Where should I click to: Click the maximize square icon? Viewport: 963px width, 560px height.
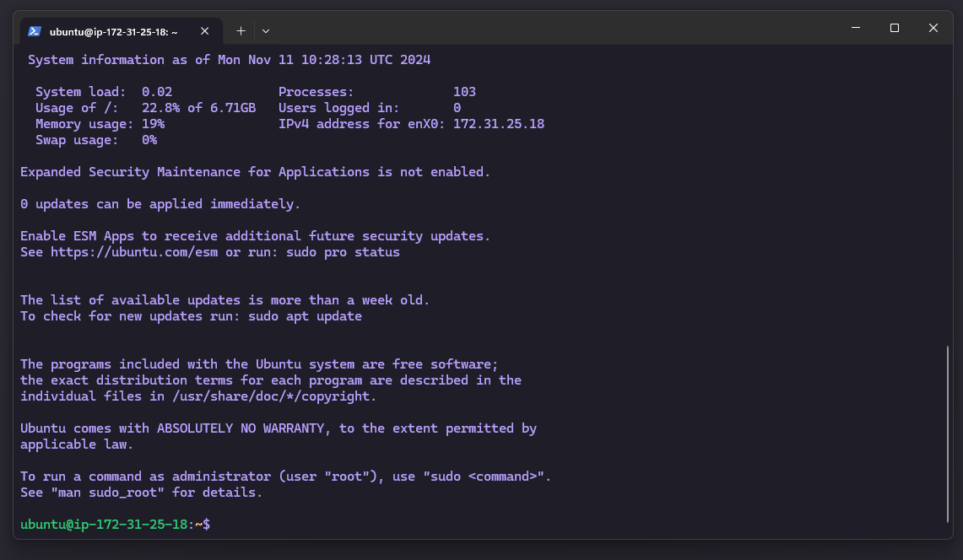pyautogui.click(x=894, y=28)
